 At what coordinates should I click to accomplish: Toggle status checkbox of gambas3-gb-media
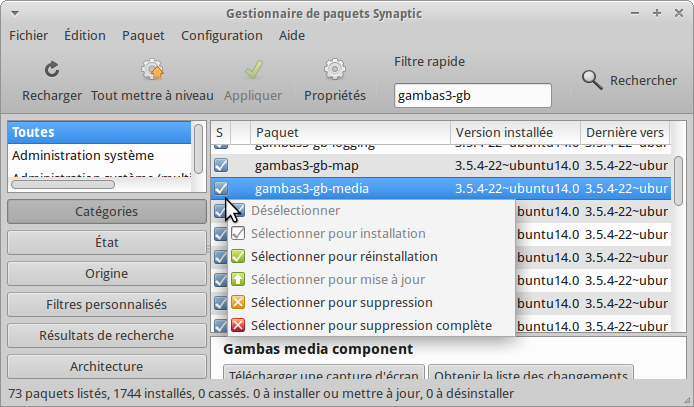coord(221,188)
